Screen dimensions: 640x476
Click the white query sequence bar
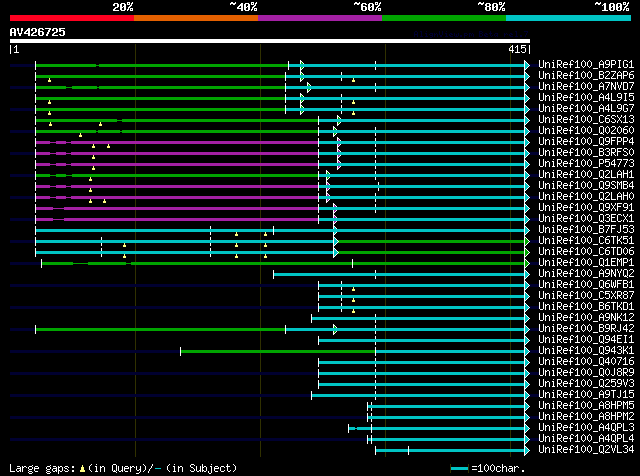270,41
